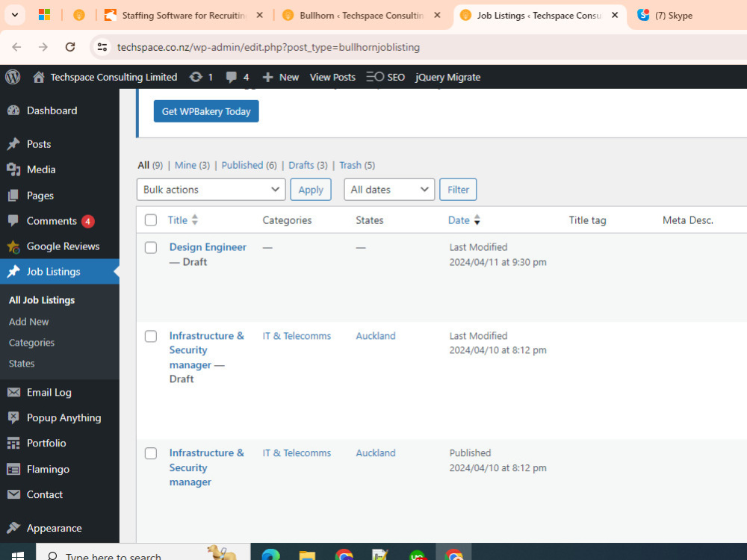Select the Email Log sidebar icon
The height and width of the screenshot is (560, 747).
[x=15, y=392]
